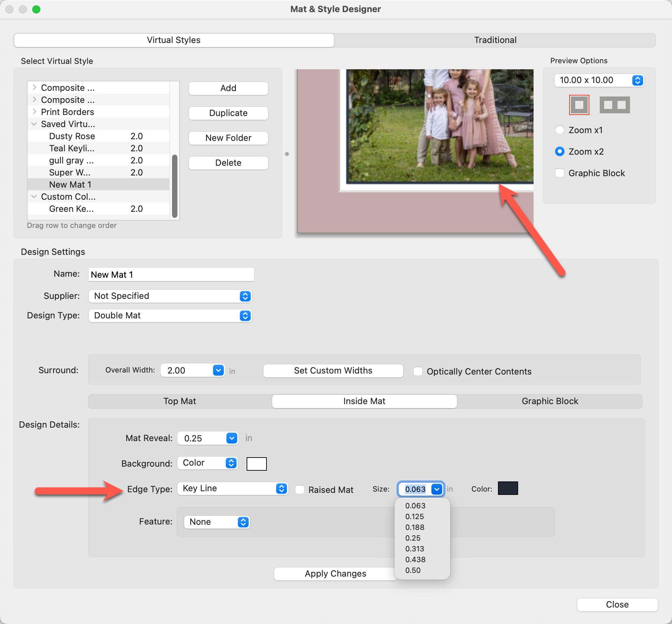Click preview size 10.00 x 10.00 stepper
Screen dimensions: 672x624
click(637, 80)
